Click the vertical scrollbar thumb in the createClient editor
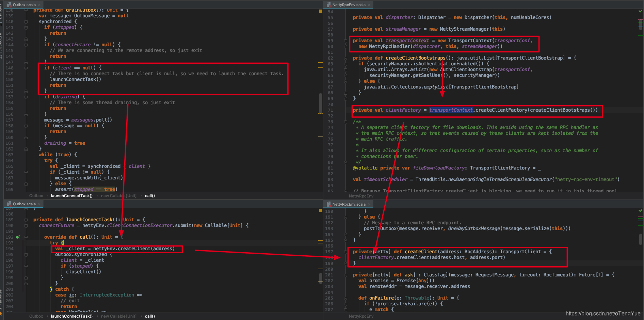The width and height of the screenshot is (644, 320). click(640, 239)
